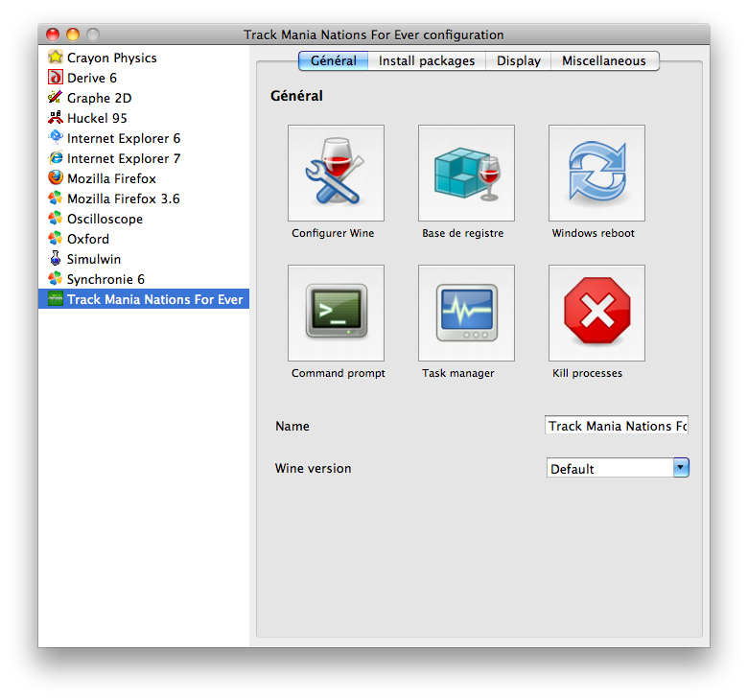Open the Miscellaneous tab
The width and height of the screenshot is (748, 700).
(604, 61)
